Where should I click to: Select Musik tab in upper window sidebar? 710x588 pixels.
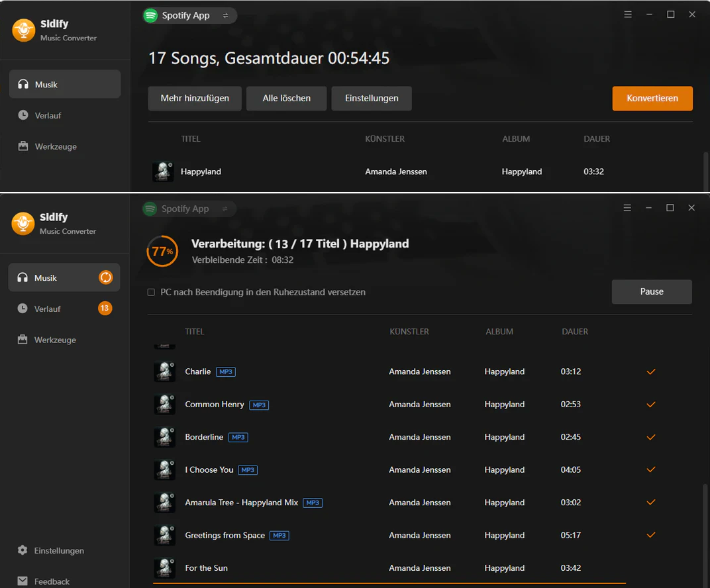(65, 84)
